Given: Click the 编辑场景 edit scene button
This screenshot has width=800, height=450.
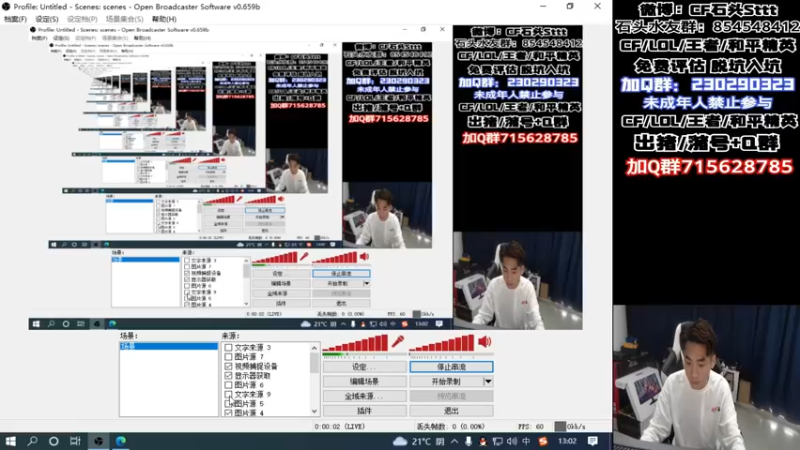Looking at the screenshot, I should point(364,382).
